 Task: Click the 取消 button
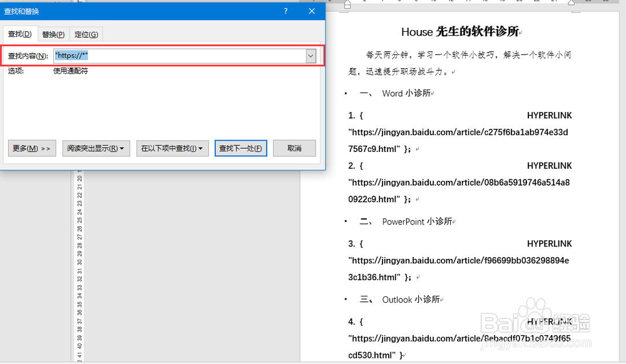(x=294, y=148)
